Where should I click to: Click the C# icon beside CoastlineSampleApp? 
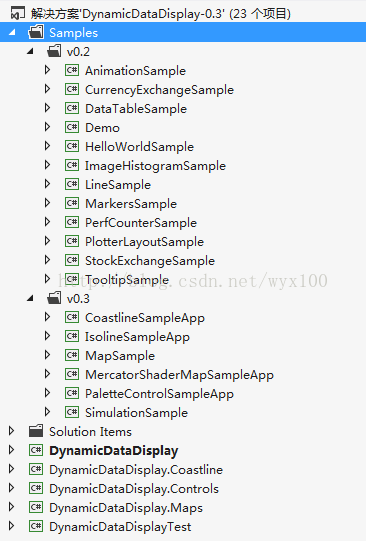[72, 317]
